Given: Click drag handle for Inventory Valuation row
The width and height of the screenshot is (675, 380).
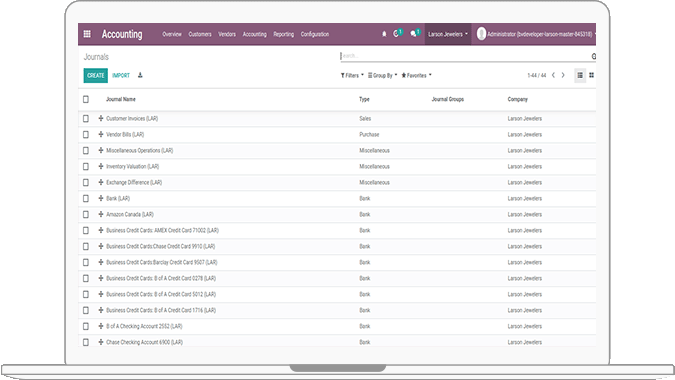Looking at the screenshot, I should [x=101, y=166].
